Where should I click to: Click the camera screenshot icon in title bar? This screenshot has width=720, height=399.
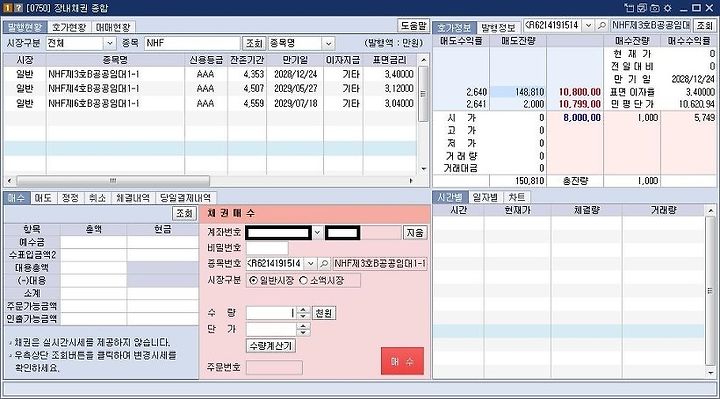pyautogui.click(x=655, y=8)
